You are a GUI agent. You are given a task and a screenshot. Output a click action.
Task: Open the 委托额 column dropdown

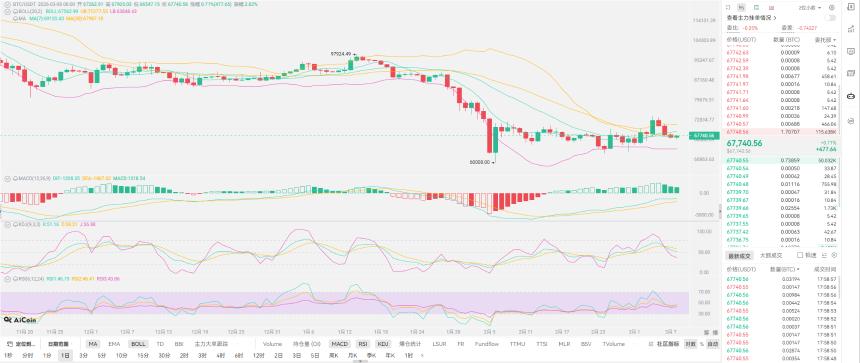tap(826, 39)
